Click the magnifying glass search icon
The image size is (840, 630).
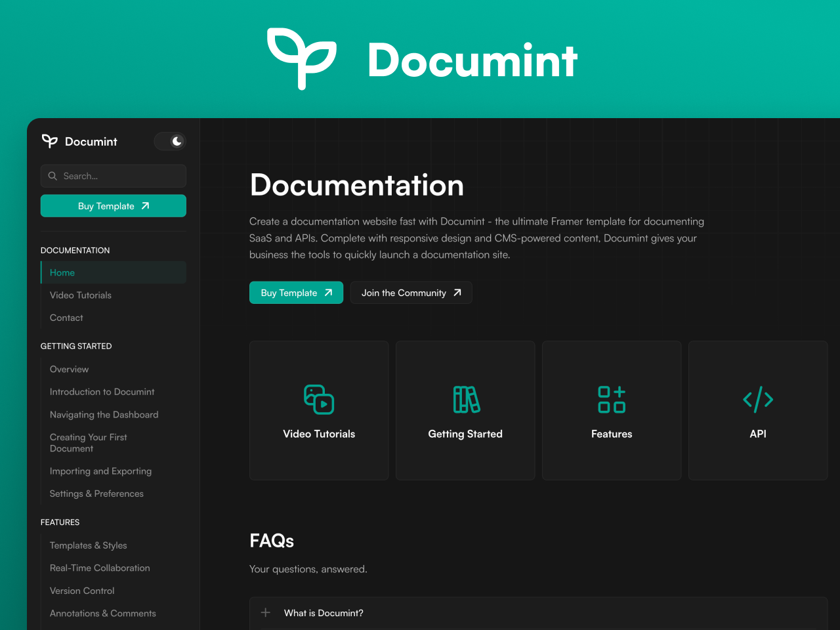[52, 176]
